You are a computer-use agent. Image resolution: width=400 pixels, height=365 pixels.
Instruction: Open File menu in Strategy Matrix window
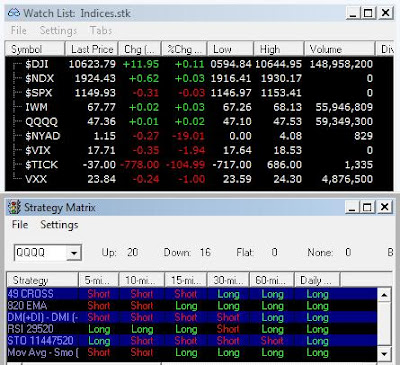point(20,224)
